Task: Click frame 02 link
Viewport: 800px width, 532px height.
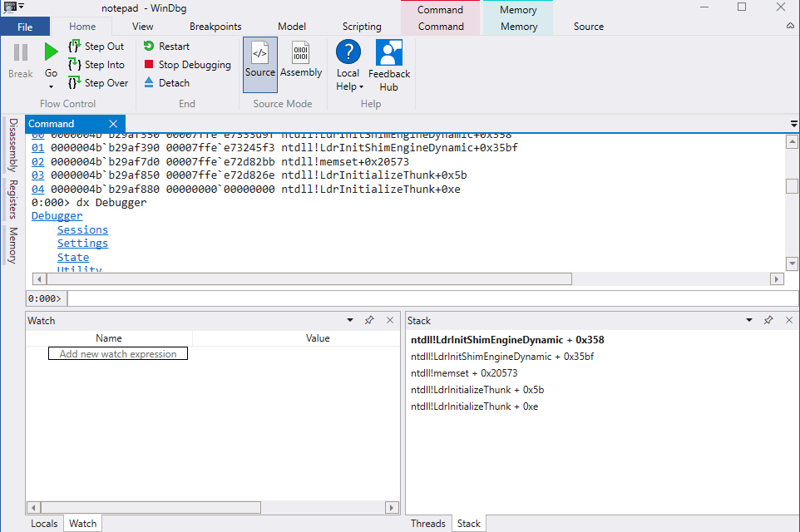Action: coord(37,162)
